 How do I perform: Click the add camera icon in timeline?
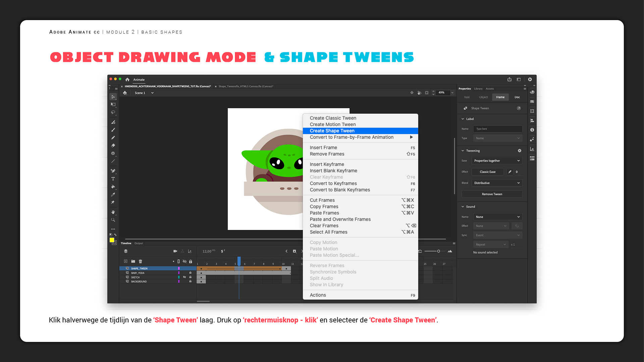point(175,251)
